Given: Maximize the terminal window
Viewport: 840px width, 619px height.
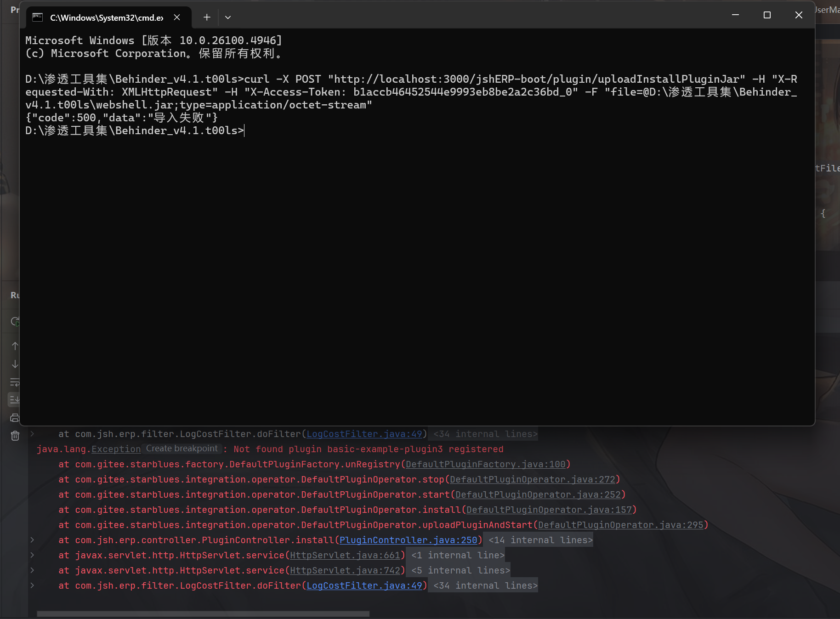Looking at the screenshot, I should pos(767,15).
